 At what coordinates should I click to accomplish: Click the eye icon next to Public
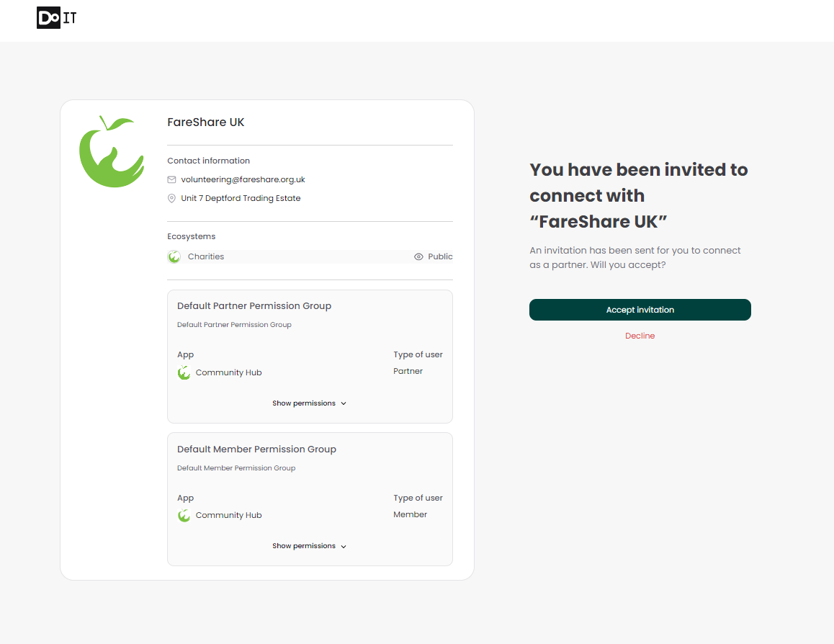pyautogui.click(x=418, y=257)
